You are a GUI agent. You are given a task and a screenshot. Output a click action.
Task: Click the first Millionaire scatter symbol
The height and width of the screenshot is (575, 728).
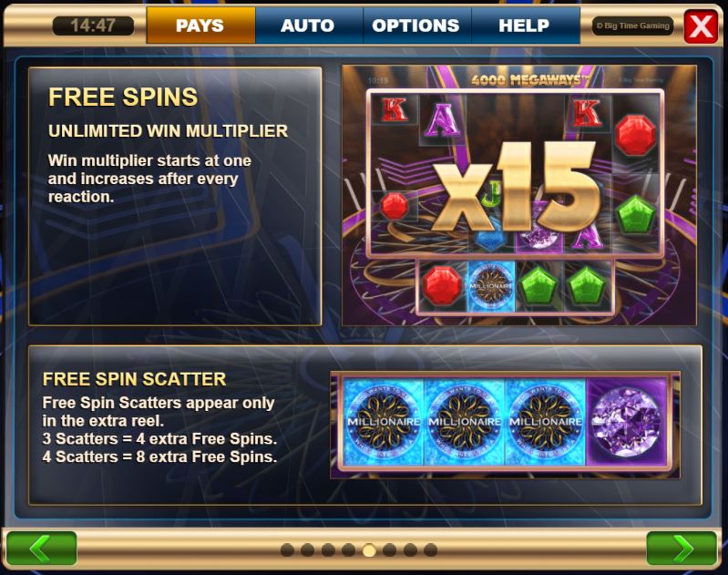[x=384, y=422]
